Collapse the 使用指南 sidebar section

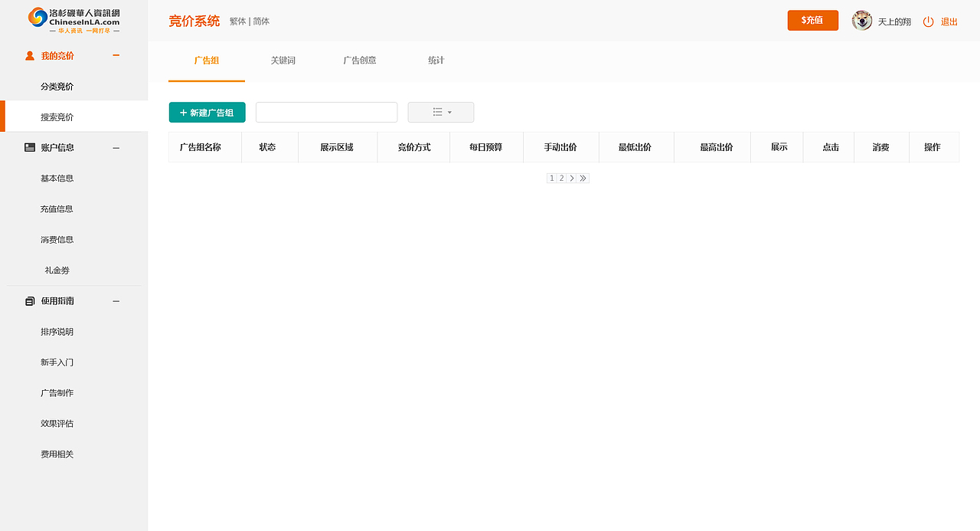coord(116,300)
